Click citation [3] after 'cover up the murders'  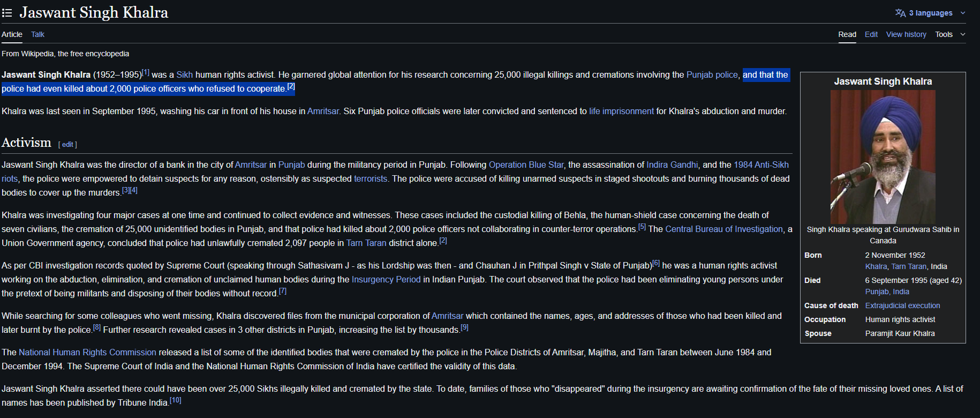tap(126, 190)
